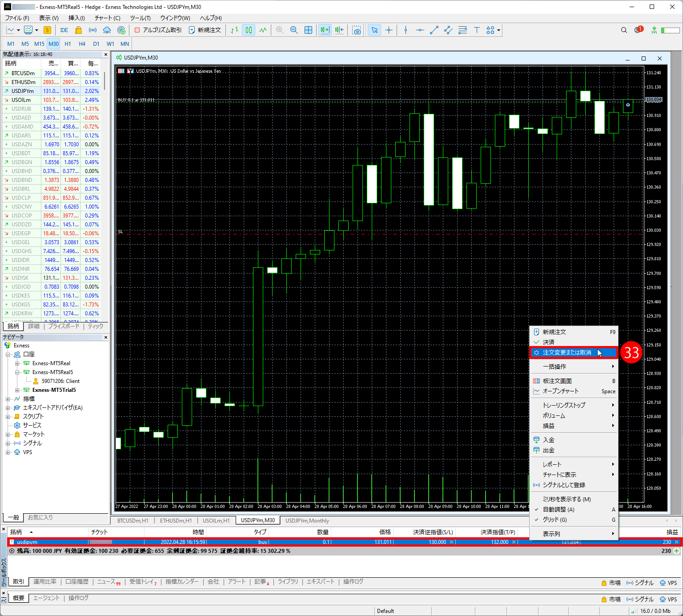Choose 注文変更または取消 in context menu
The image size is (683, 616).
(x=567, y=353)
